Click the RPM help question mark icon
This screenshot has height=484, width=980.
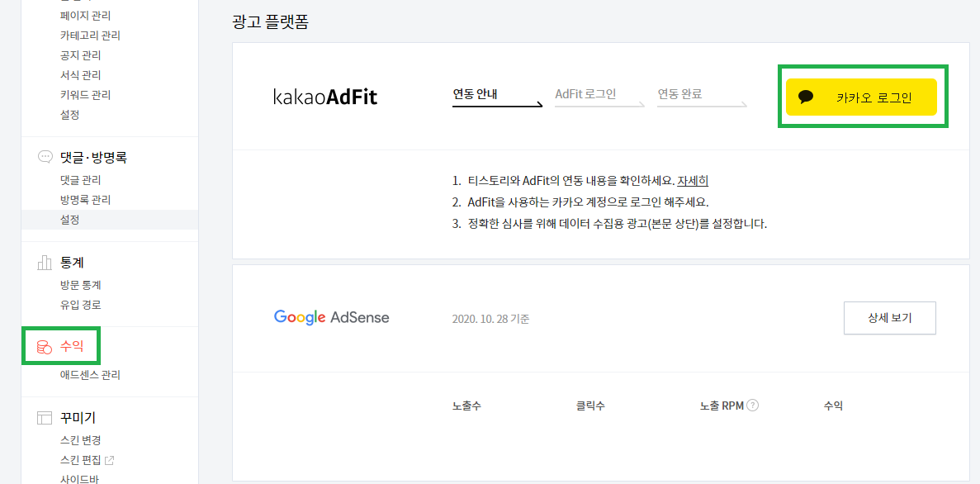click(x=753, y=406)
